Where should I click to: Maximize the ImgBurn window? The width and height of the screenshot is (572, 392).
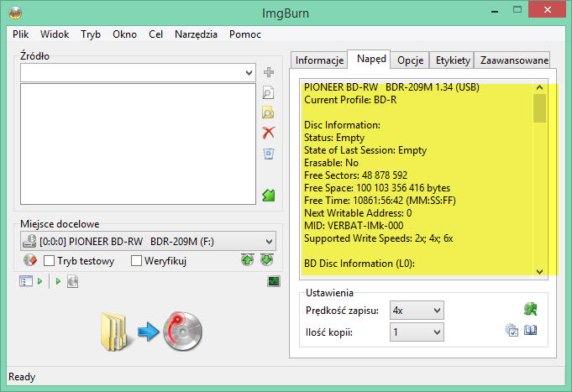[517, 10]
